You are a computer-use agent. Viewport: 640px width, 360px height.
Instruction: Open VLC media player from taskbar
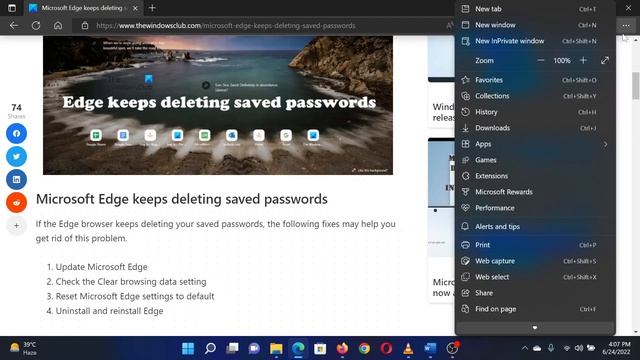(x=408, y=348)
